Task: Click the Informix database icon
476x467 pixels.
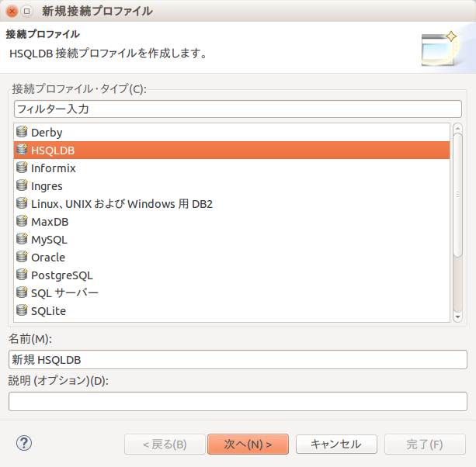Action: 22,168
